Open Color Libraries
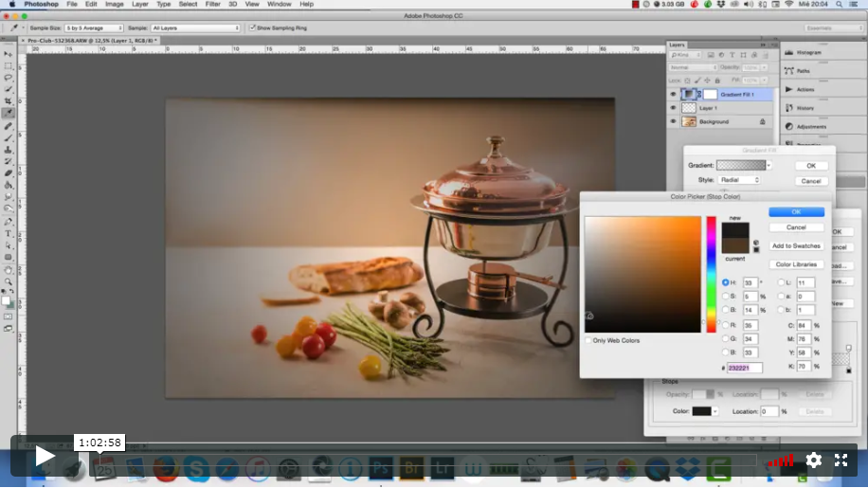Viewport: 868px width, 488px height. coord(796,264)
